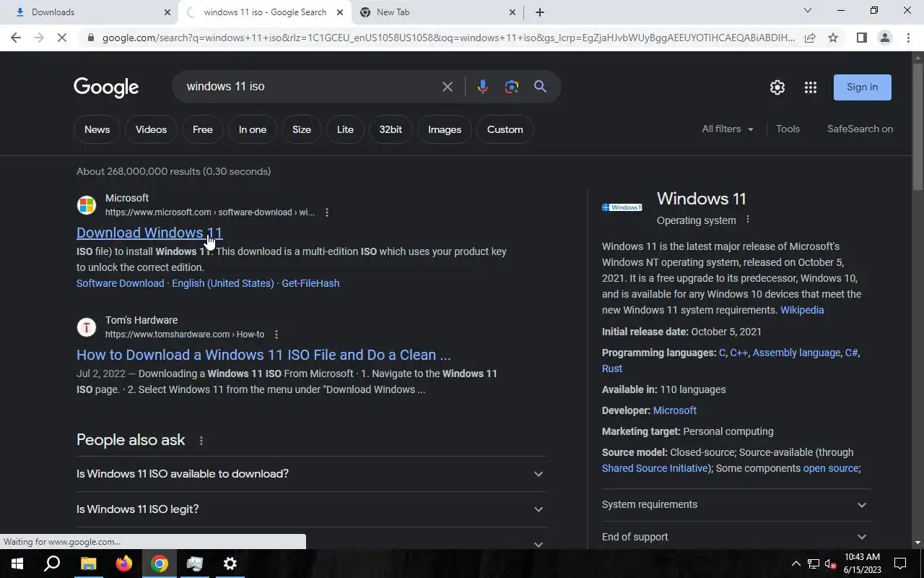Open more options beside People also ask
The width and height of the screenshot is (924, 578).
[x=201, y=441]
